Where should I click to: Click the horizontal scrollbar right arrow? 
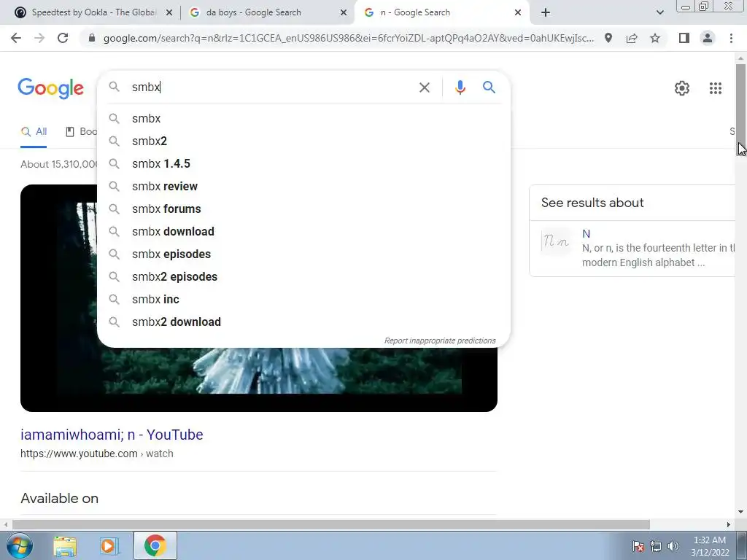[729, 524]
